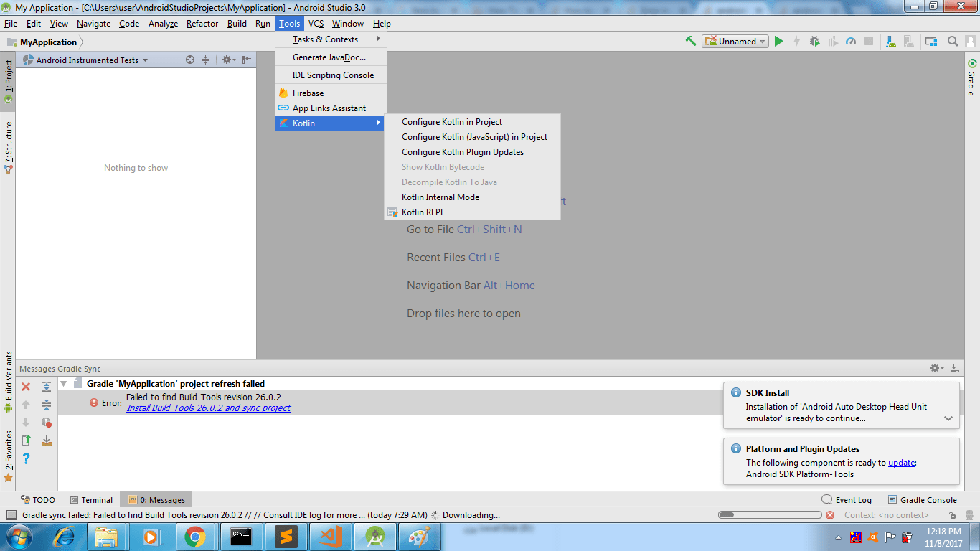Click Expand All icon in Messages panel
The image size is (980, 551).
point(47,387)
